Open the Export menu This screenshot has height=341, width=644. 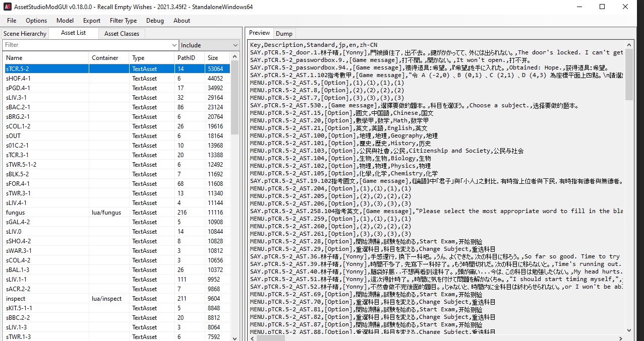92,21
